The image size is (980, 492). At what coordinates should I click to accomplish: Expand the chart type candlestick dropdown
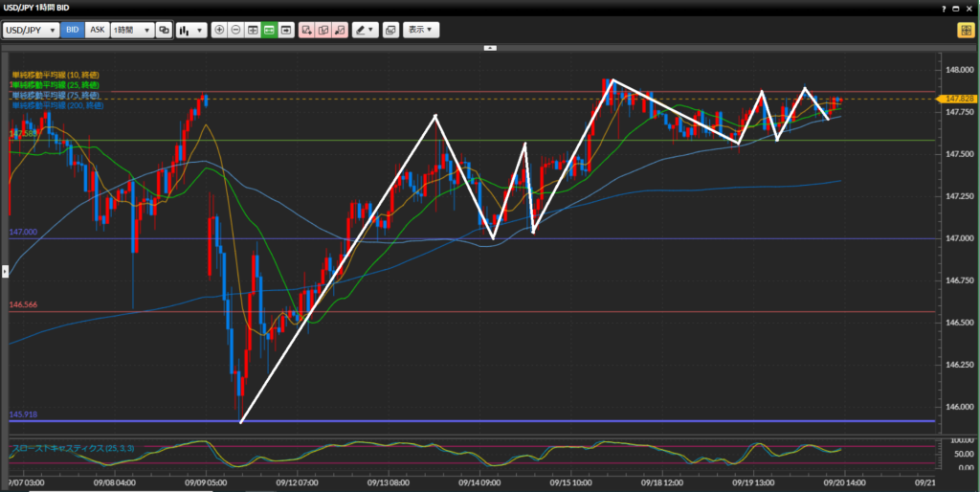click(x=191, y=30)
